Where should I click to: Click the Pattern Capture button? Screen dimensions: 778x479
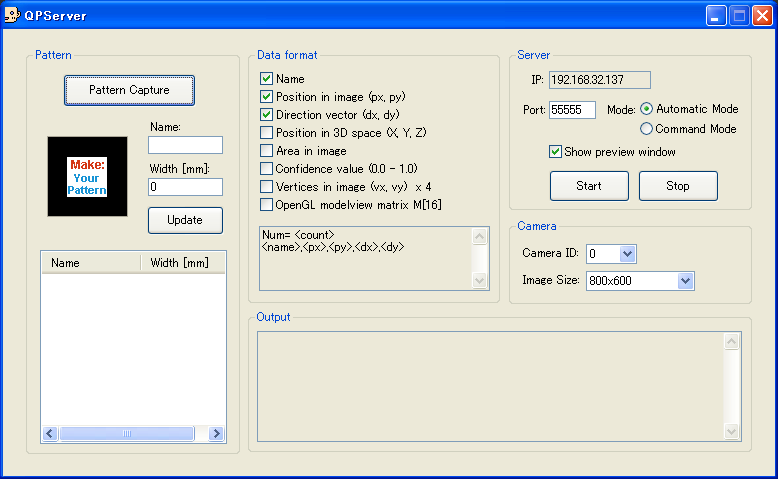pyautogui.click(x=129, y=90)
